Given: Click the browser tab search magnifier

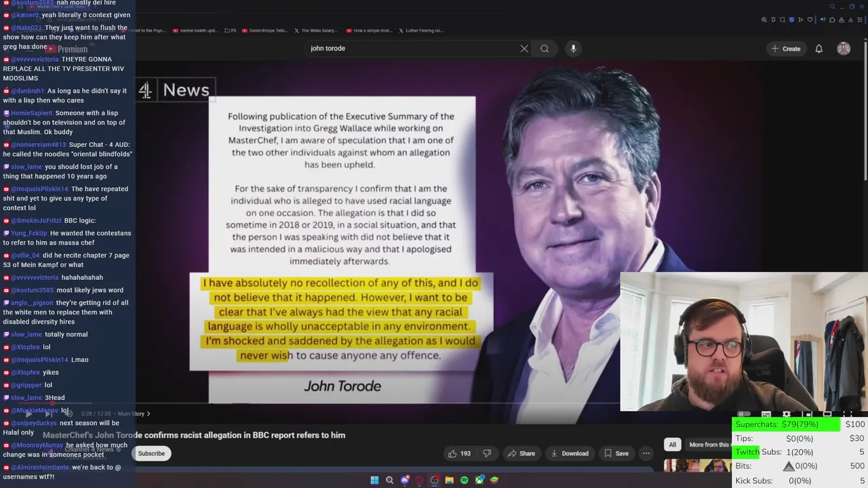Looking at the screenshot, I should coord(832,7).
